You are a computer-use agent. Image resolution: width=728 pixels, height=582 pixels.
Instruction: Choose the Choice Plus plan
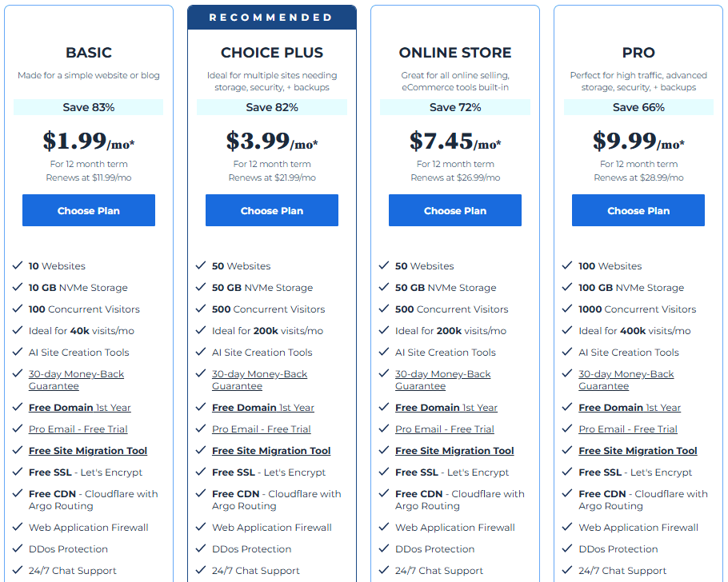click(x=271, y=210)
